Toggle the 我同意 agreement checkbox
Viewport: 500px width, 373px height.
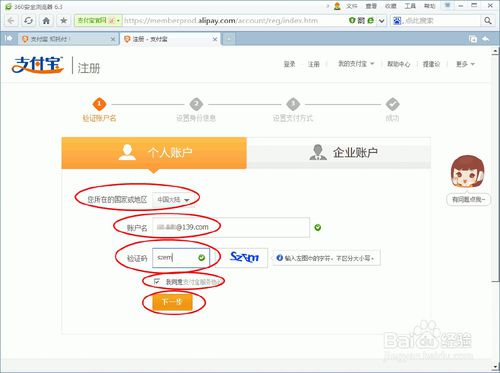click(x=157, y=282)
